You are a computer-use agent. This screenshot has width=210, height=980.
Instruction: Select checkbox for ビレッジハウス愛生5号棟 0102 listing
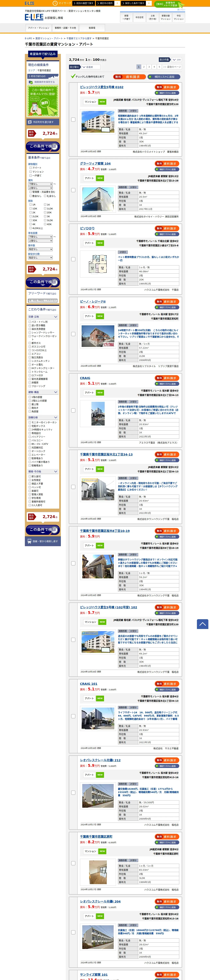click(x=73, y=119)
